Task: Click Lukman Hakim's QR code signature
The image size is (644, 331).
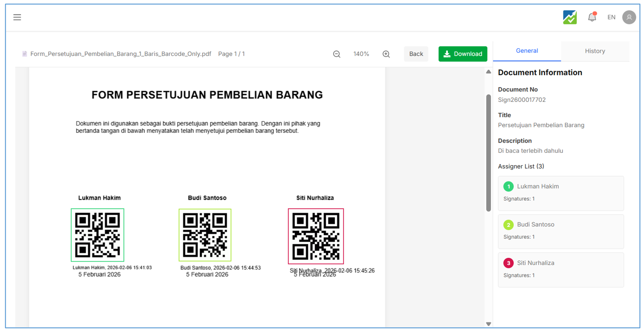Action: click(x=97, y=235)
